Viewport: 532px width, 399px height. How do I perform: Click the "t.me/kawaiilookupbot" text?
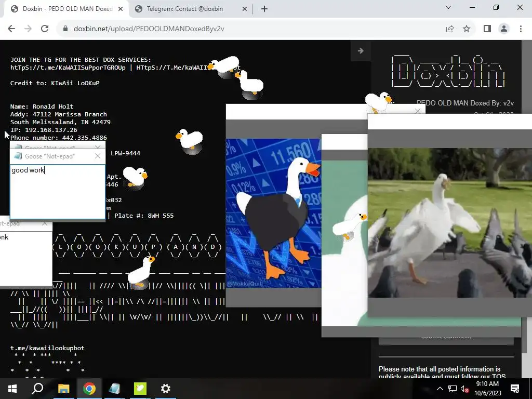pos(47,348)
